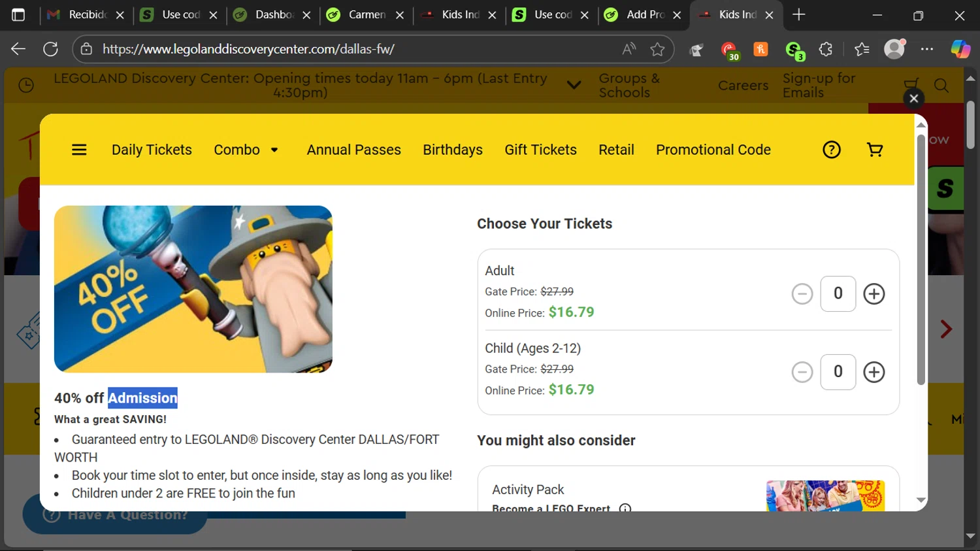Click the 40% off Admission heading
Image resolution: width=980 pixels, height=551 pixels.
pos(116,398)
